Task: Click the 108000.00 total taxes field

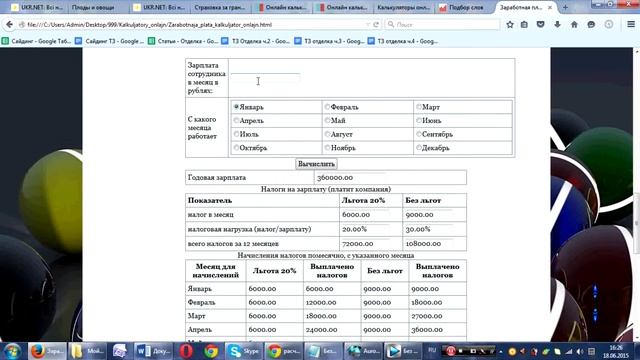Action: coord(429,244)
